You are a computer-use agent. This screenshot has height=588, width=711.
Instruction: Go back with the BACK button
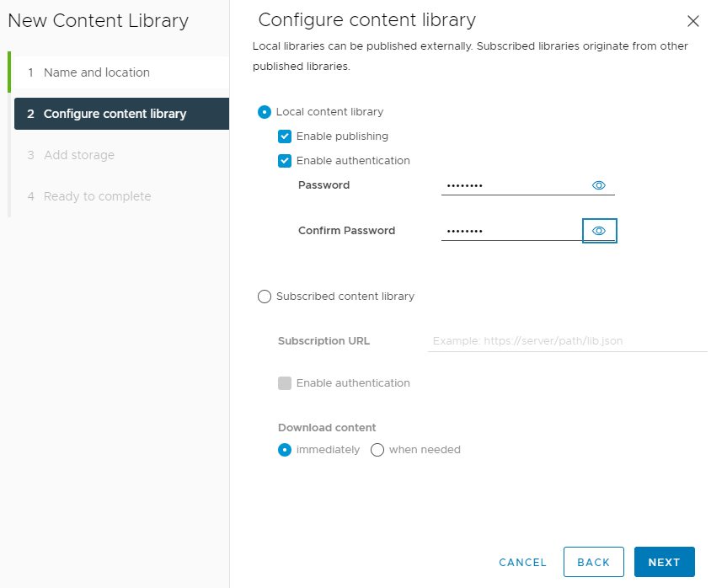click(594, 562)
